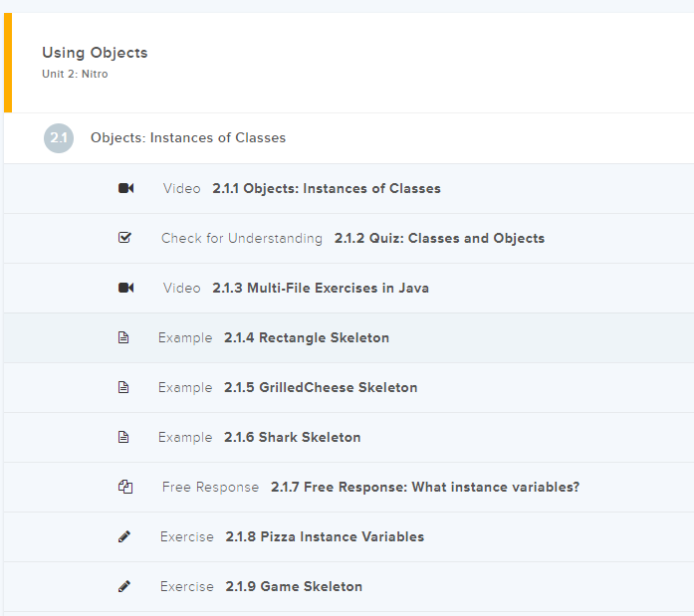Open 2.1.7 Free Response: What instance variables?
Image resolution: width=694 pixels, height=616 pixels.
click(x=425, y=487)
